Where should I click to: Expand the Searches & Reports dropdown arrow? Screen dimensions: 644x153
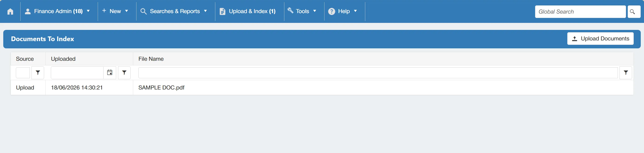pos(205,11)
